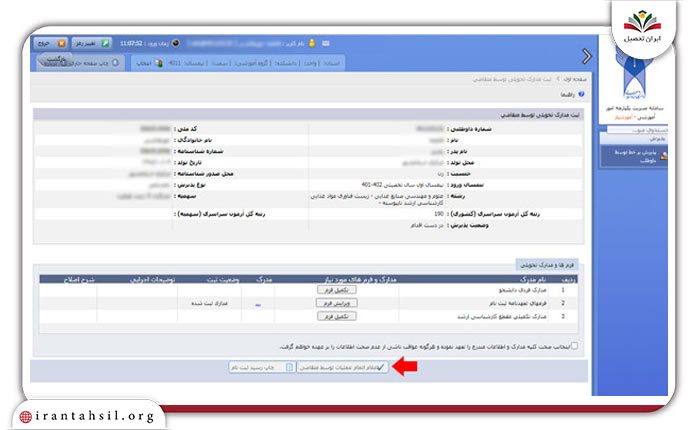Screen dimensions: 700x430
Task: Click تکمیل فرم for row 1
Action: (x=337, y=290)
